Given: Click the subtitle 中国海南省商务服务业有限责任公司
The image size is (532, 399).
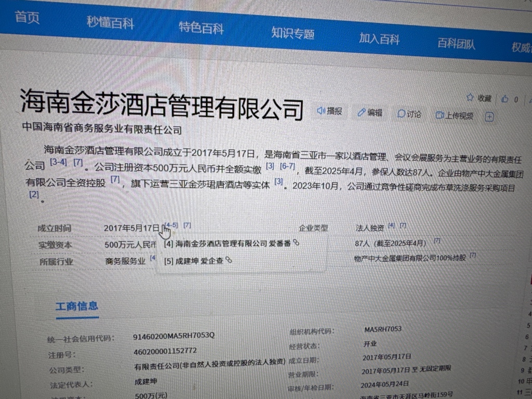Looking at the screenshot, I should coord(102,128).
